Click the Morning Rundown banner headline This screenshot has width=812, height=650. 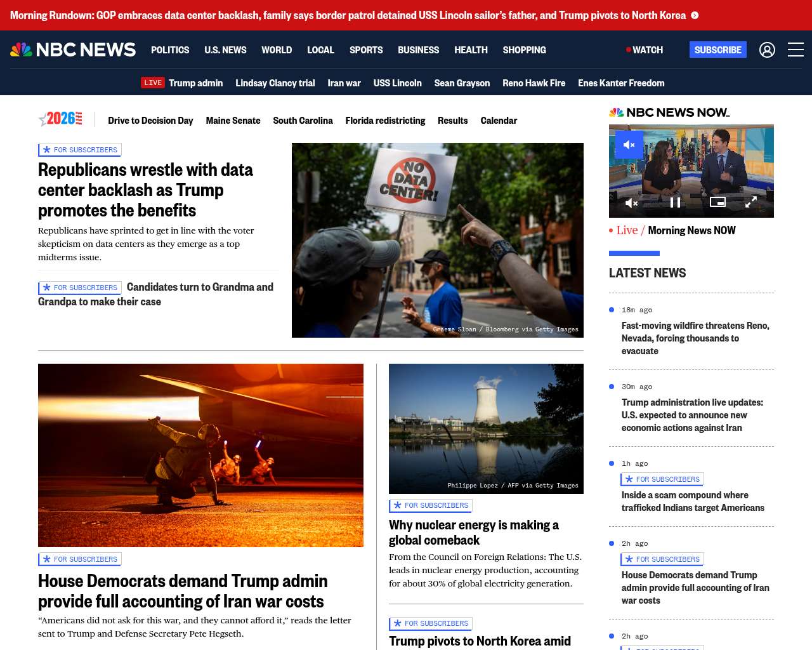(348, 15)
